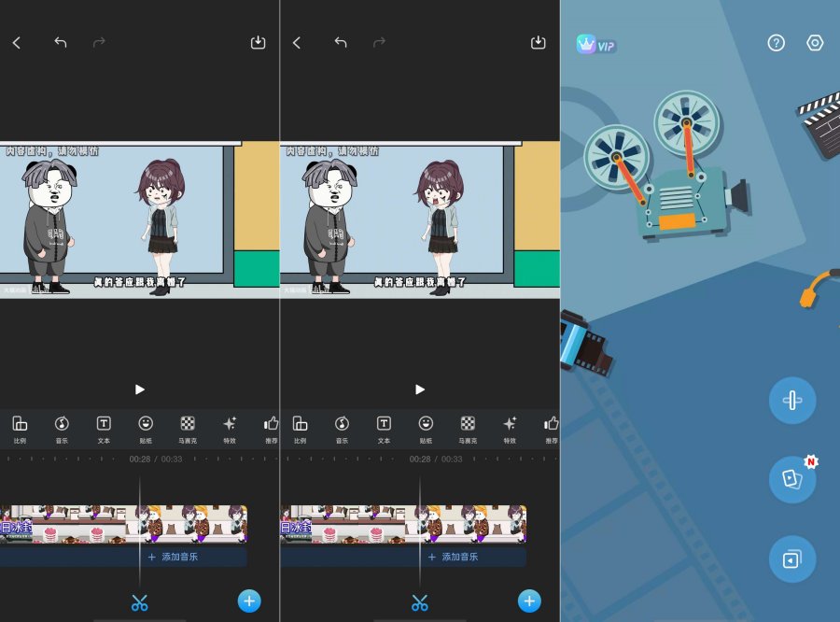Open the 比例 ratio tool in left editor
The height and width of the screenshot is (622, 840).
20,428
